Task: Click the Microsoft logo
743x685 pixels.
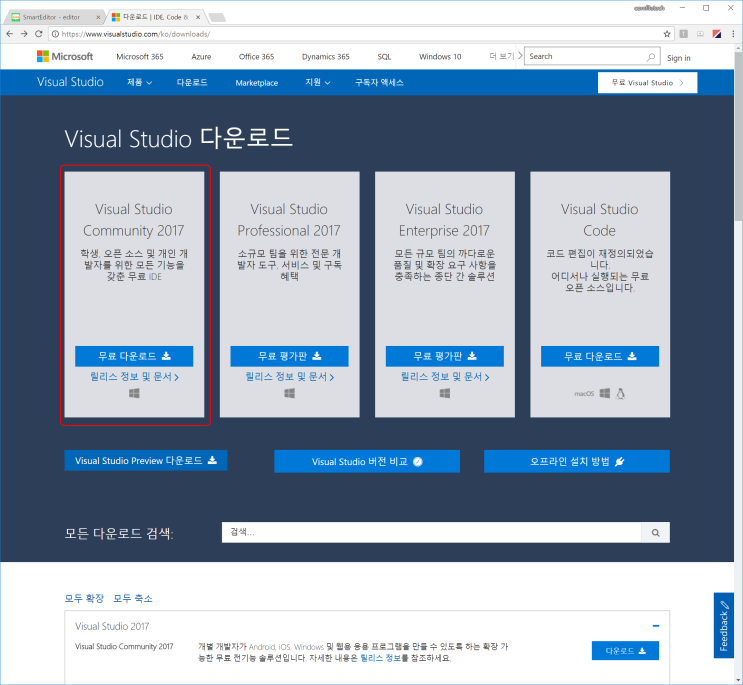Action: click(x=65, y=56)
